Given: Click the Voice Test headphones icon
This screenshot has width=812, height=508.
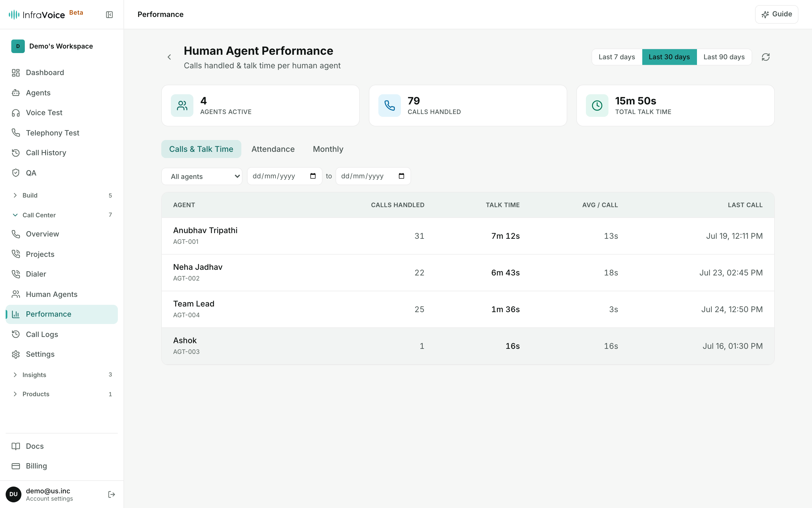Looking at the screenshot, I should [16, 113].
